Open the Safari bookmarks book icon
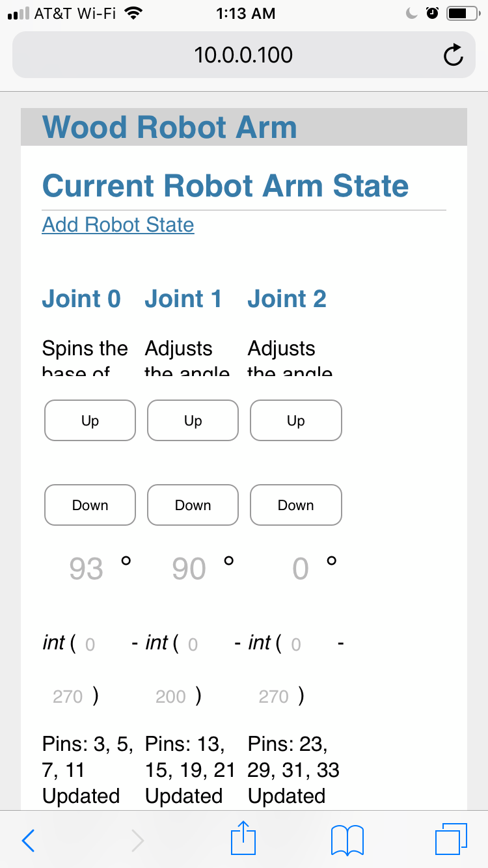Screen dimensions: 488x868 (347, 840)
